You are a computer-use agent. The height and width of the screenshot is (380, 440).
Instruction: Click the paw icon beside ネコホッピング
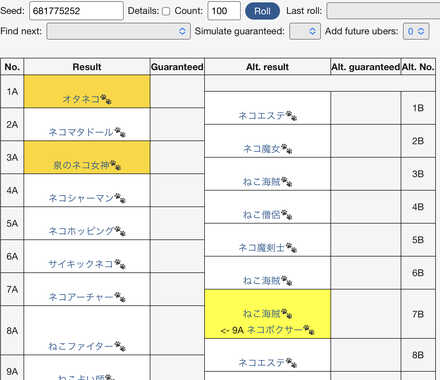[120, 231]
